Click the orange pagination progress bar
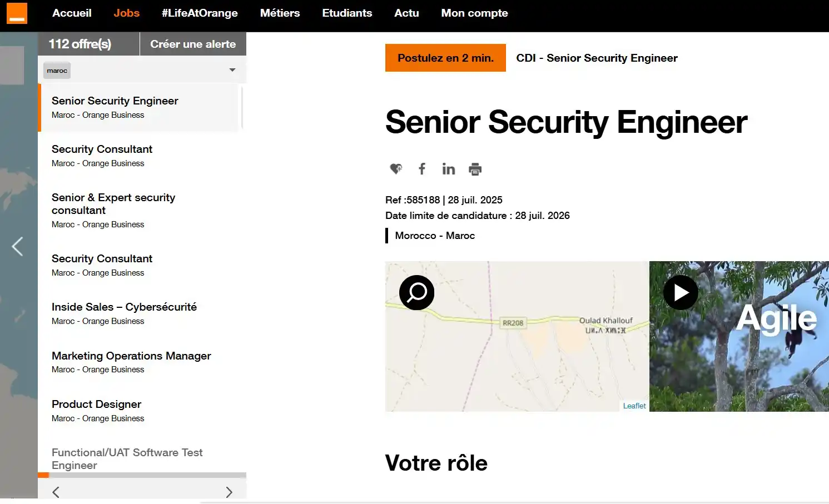The height and width of the screenshot is (504, 829). coord(43,475)
